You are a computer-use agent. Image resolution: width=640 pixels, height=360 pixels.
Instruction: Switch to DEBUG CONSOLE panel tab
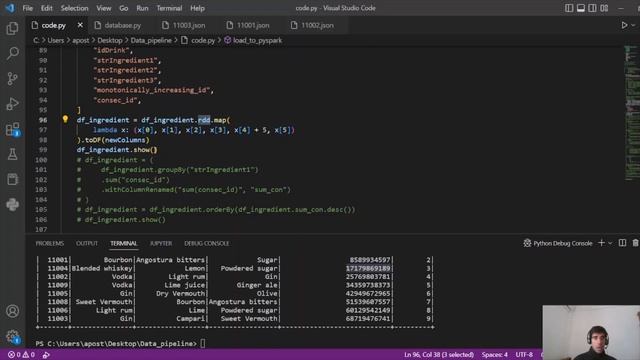click(207, 243)
